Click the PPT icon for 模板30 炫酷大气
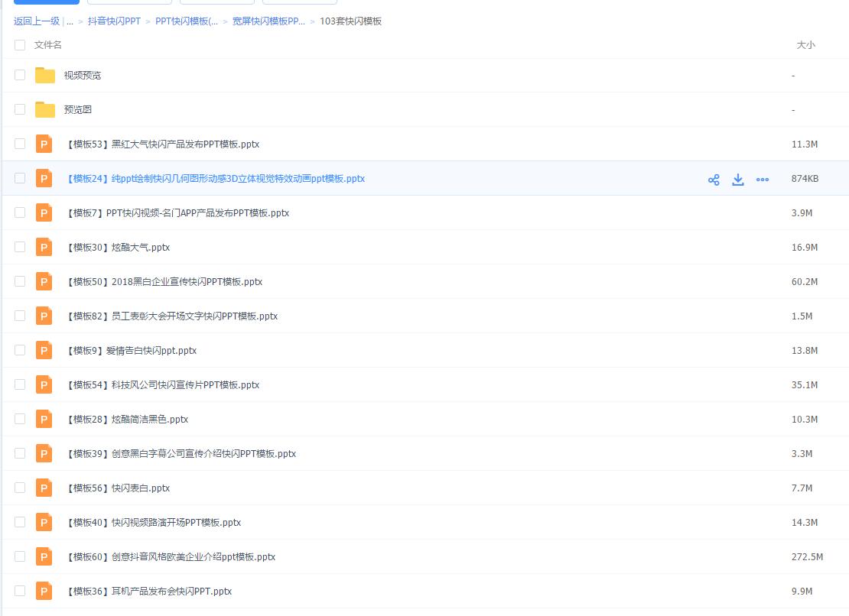Screen dimensions: 849x616 coord(44,247)
